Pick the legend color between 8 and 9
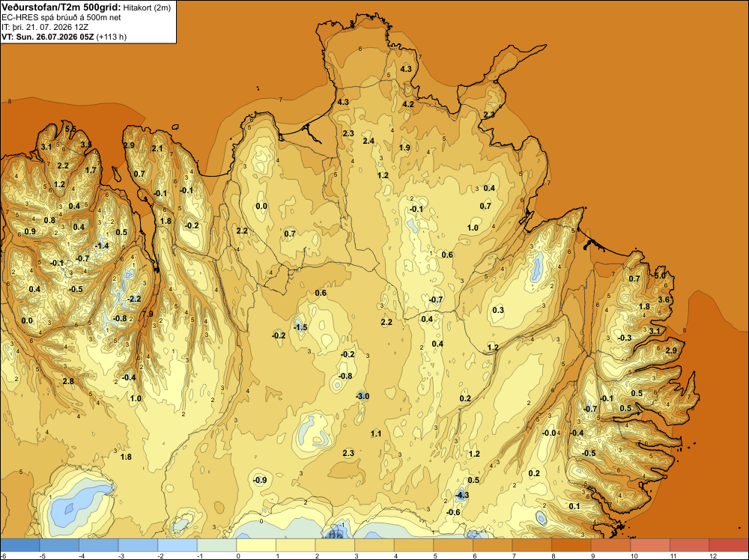The image size is (749, 560). pos(571,545)
